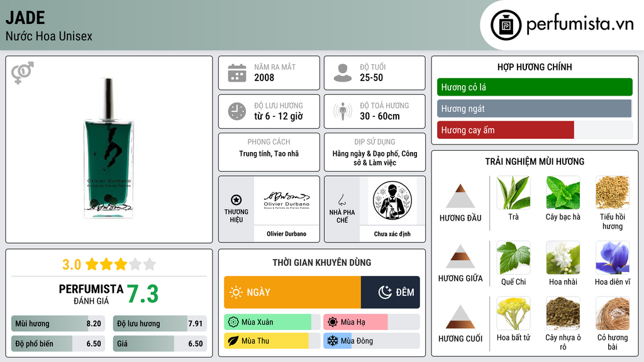Click the 3.0 star rating row
Viewport: 644px width, 362px height.
(109, 265)
